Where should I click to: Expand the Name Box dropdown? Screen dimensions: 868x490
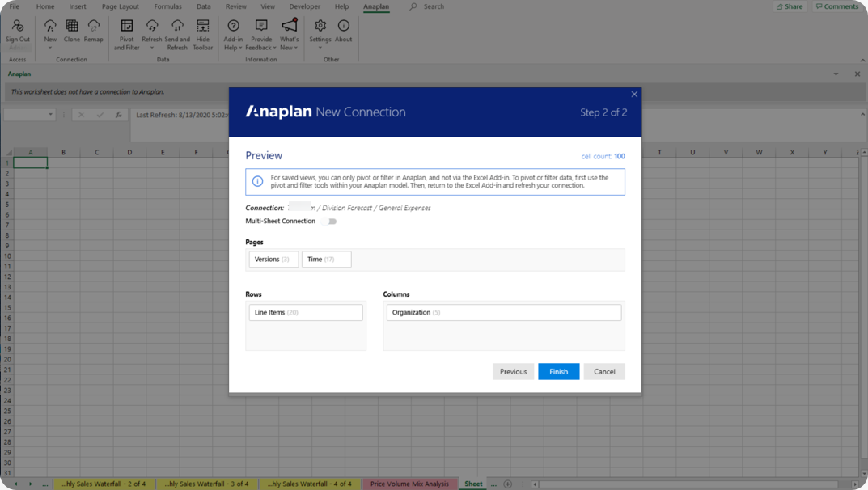50,115
